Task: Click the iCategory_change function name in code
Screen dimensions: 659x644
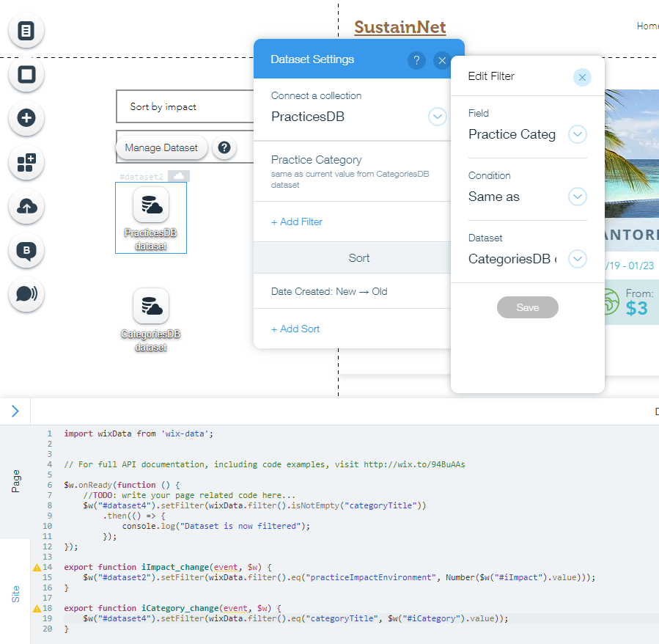Action: click(180, 608)
